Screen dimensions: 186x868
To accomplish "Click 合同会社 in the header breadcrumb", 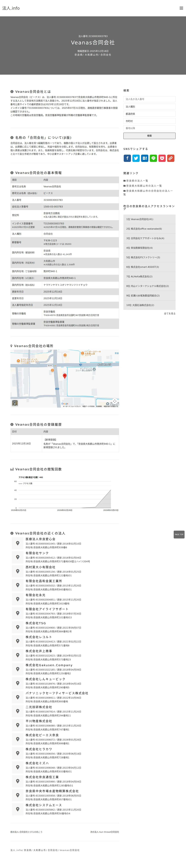I will [x=106, y=55].
